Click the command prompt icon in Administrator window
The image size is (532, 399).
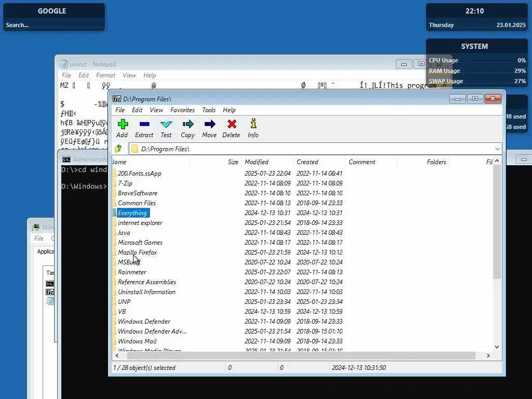(x=66, y=159)
